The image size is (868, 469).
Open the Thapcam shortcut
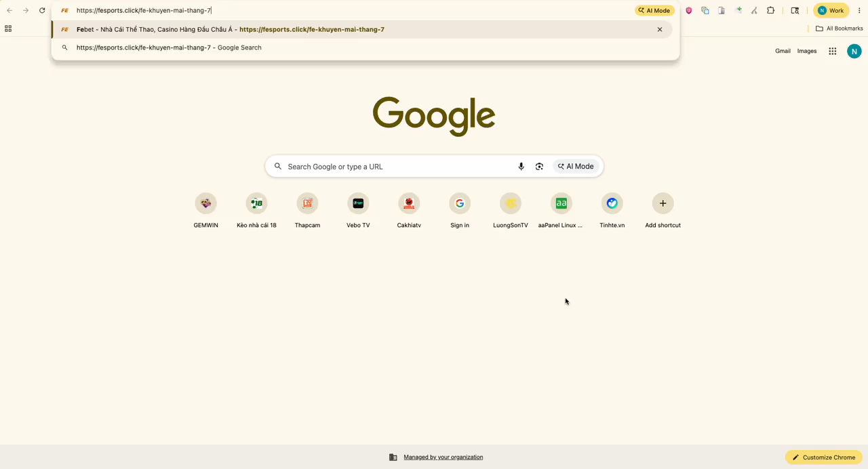tap(307, 211)
